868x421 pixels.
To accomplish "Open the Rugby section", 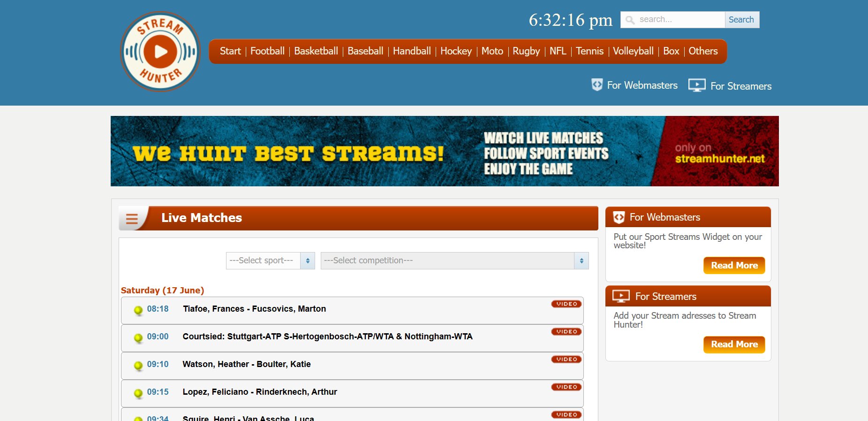I will [x=526, y=51].
